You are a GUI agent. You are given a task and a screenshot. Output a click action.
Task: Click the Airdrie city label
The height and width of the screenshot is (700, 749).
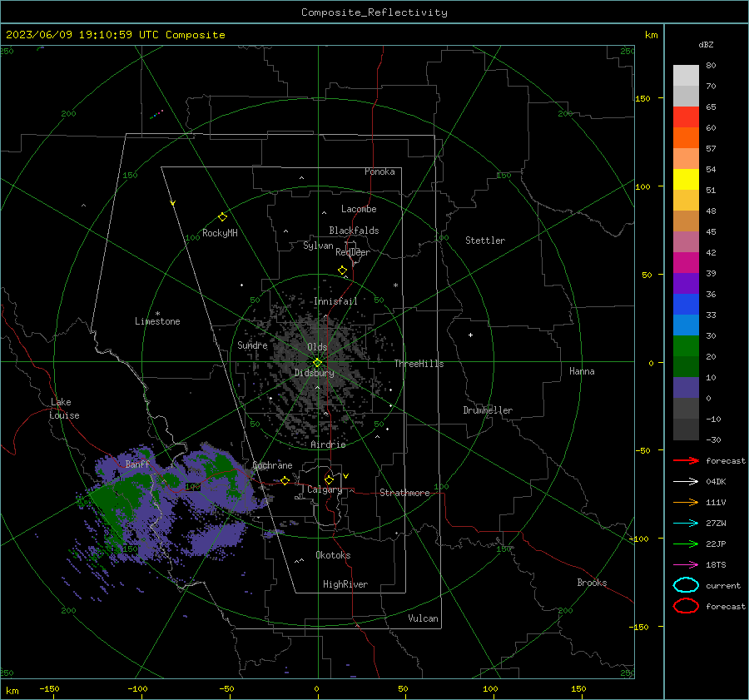328,444
